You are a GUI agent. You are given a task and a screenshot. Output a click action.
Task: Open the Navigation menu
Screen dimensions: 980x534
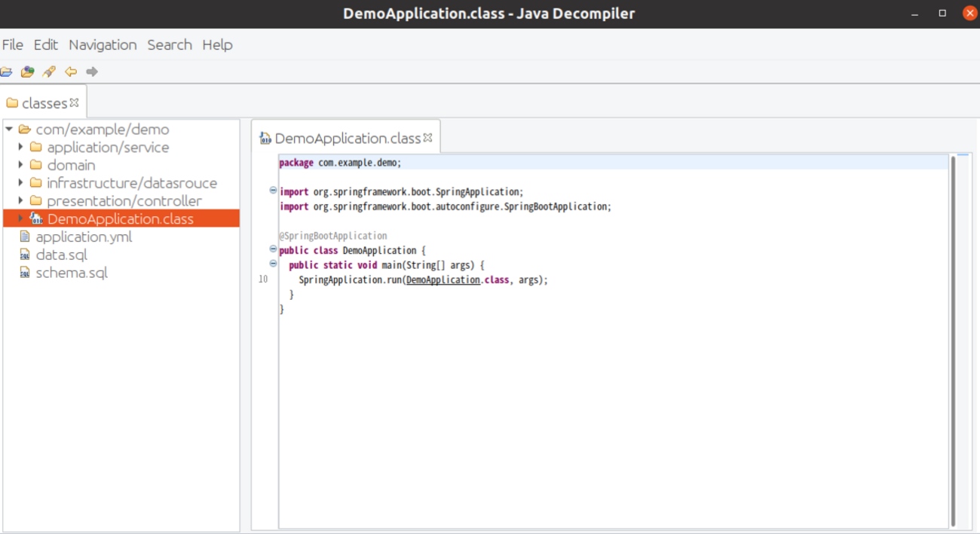pyautogui.click(x=103, y=45)
